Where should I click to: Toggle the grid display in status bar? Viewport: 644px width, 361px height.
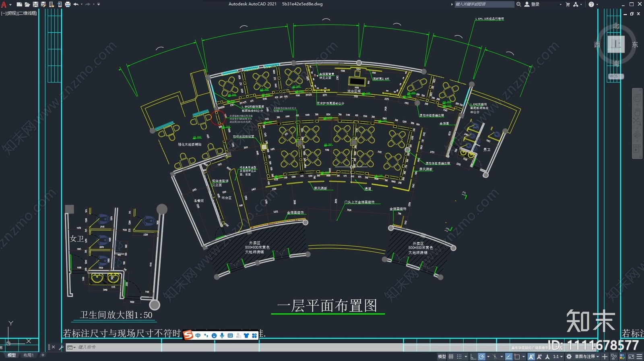point(451,357)
